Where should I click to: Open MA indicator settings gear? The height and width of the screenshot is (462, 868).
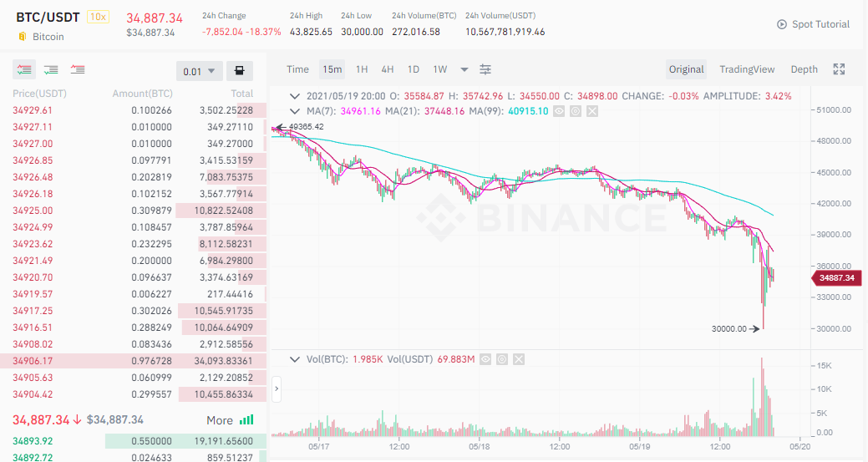click(576, 111)
